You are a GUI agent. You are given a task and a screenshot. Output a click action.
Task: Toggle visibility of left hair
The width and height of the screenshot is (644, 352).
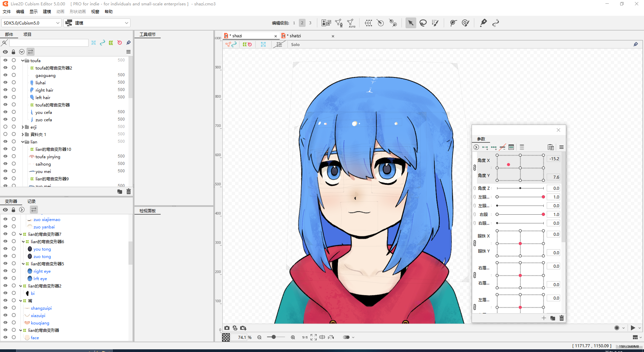coord(5,97)
